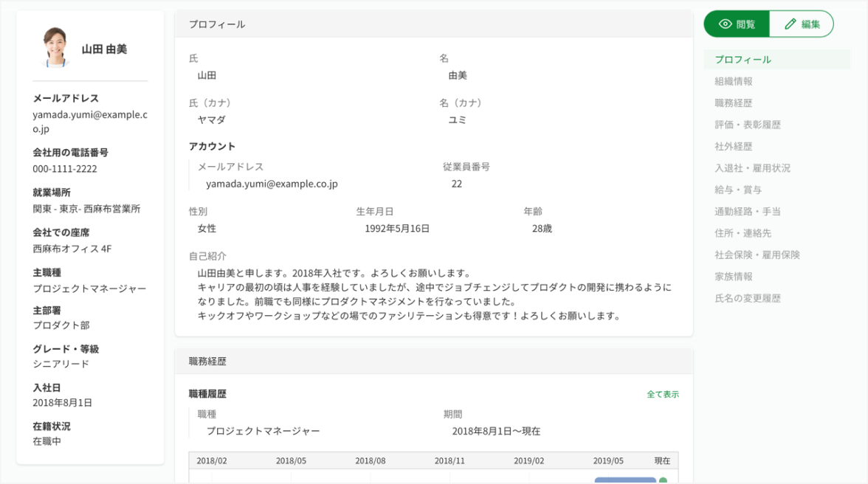Click 山田 由美 name in the left card
The height and width of the screenshot is (484, 868).
pos(104,49)
